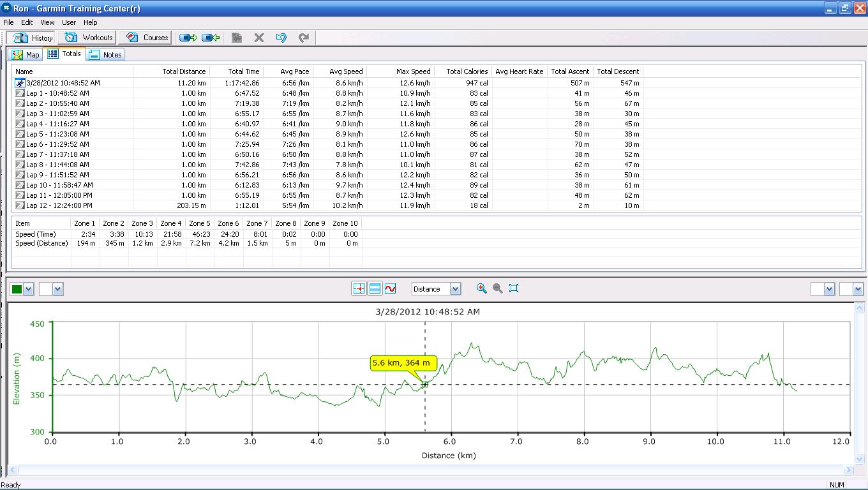Image resolution: width=868 pixels, height=490 pixels.
Task: Open the Edit menu
Action: pos(27,22)
